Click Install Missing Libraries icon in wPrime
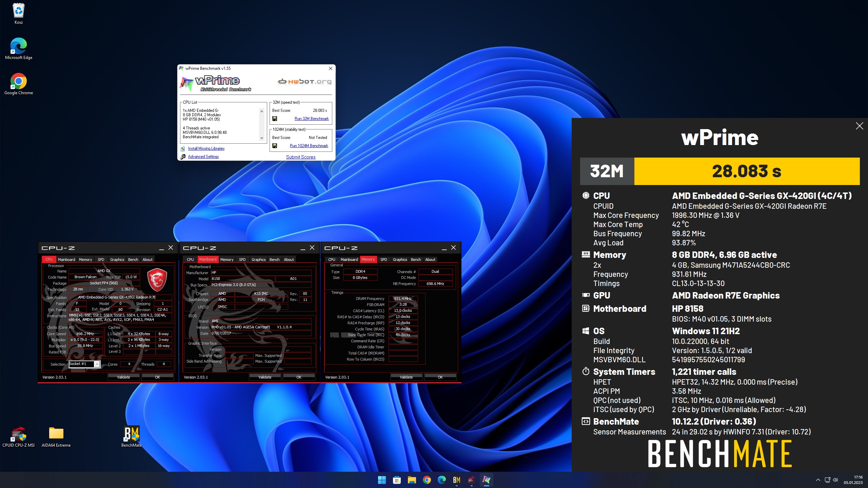The image size is (868, 488). 183,148
